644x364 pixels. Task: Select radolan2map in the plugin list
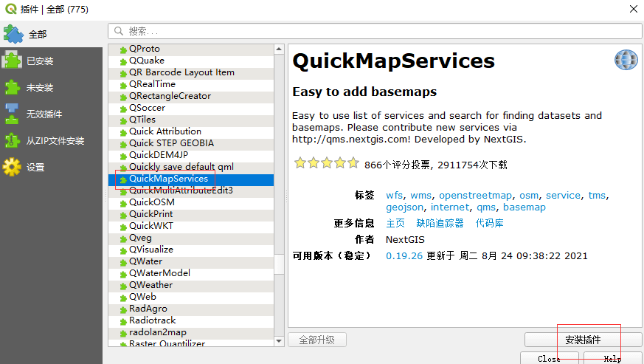190,333
